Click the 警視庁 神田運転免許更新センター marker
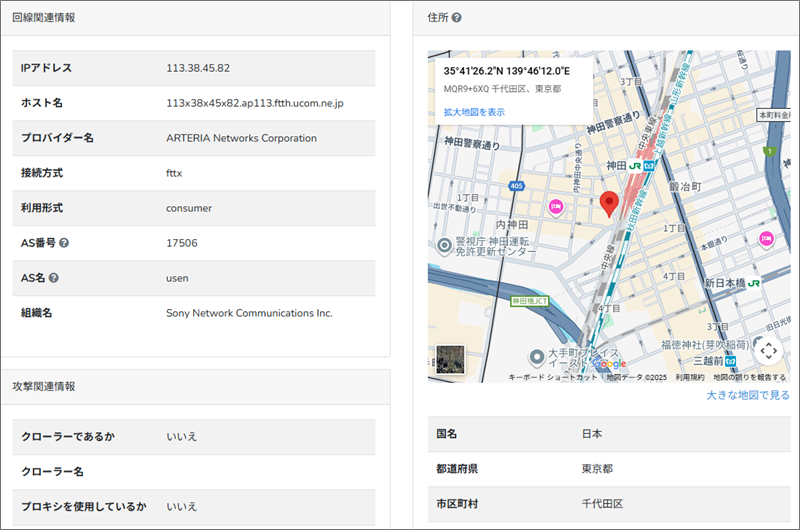The height and width of the screenshot is (530, 800). [x=442, y=244]
